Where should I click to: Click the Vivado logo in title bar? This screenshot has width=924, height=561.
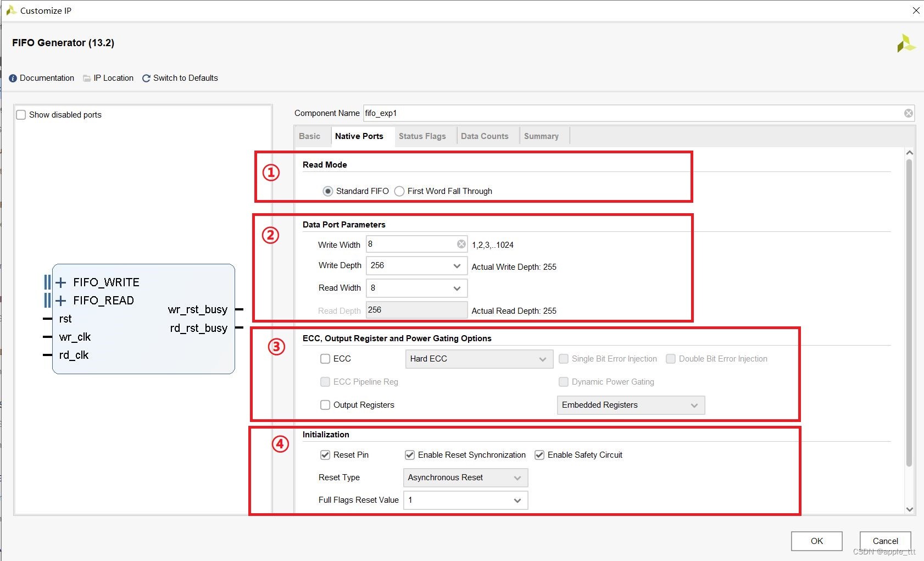[11, 10]
